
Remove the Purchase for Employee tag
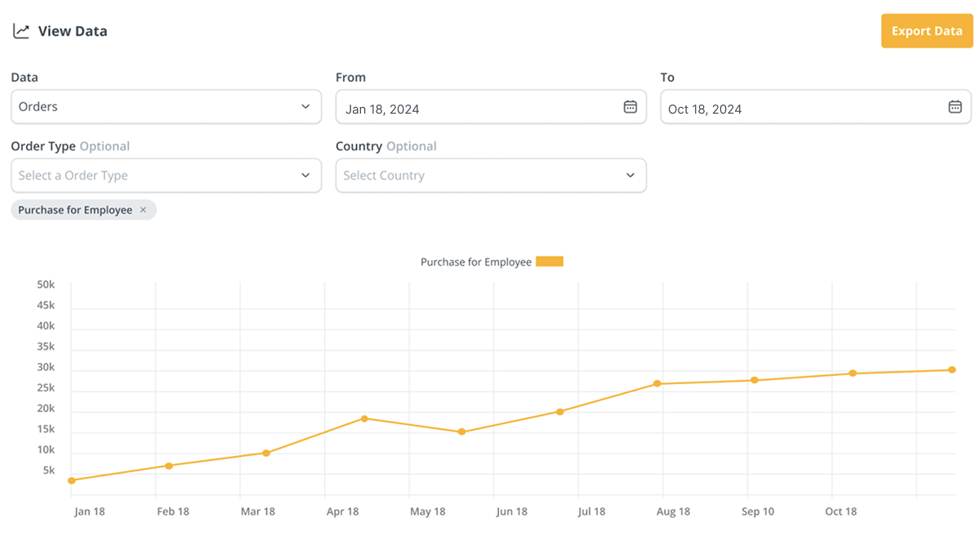coord(143,210)
